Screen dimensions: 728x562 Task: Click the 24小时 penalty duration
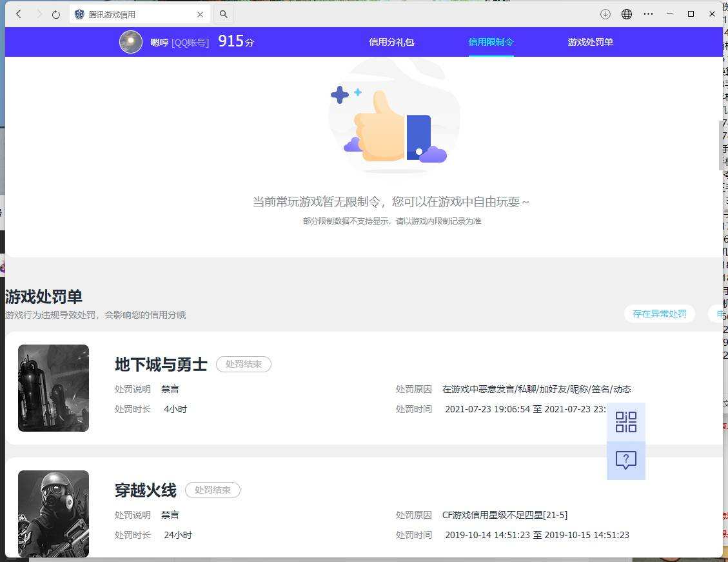coord(178,535)
